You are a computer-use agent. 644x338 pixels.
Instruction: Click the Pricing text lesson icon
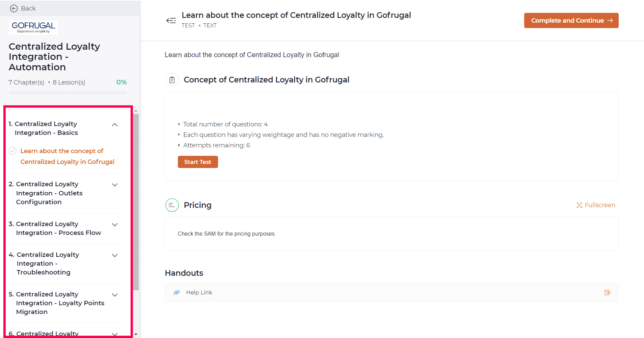[172, 205]
